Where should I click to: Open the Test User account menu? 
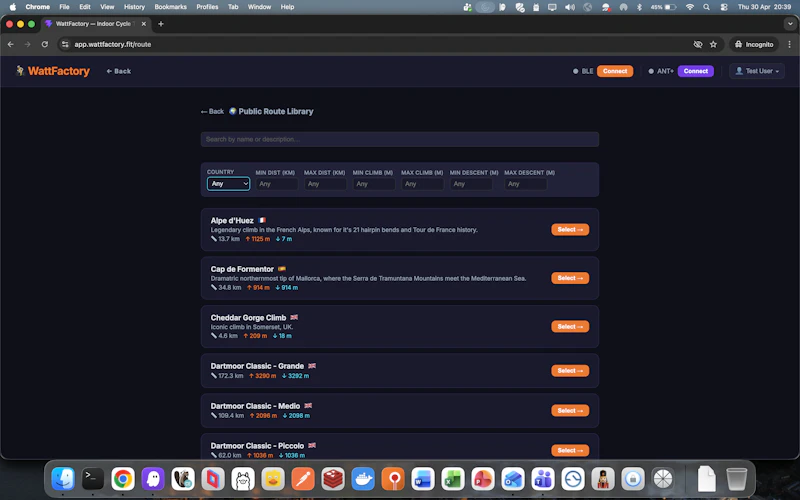coord(757,71)
